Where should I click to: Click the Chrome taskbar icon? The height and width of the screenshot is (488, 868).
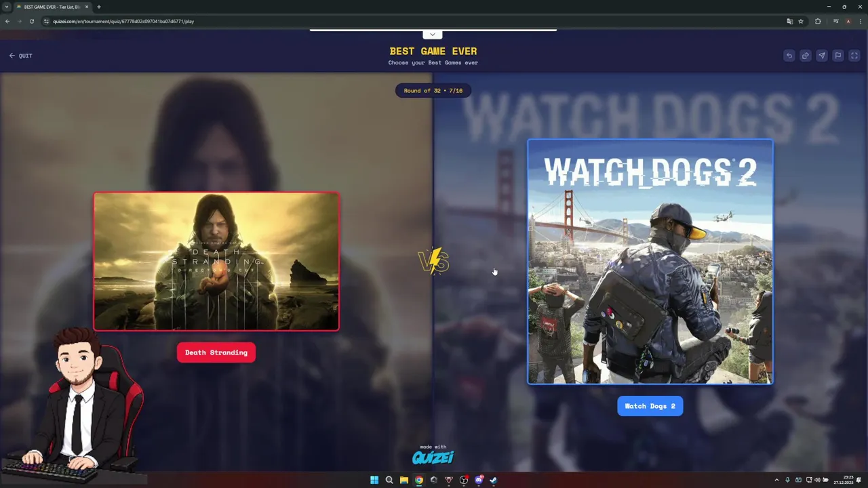tap(419, 480)
